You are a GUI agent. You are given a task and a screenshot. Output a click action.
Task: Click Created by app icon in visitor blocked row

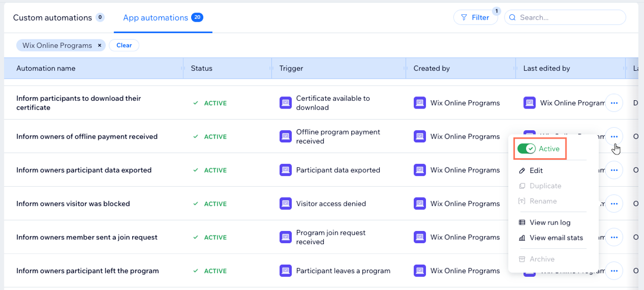(x=420, y=204)
